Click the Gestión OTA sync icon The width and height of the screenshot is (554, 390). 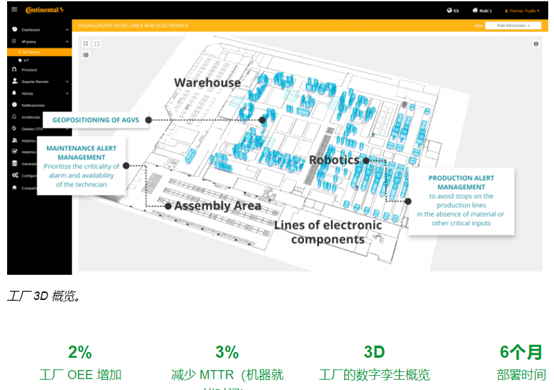click(14, 128)
